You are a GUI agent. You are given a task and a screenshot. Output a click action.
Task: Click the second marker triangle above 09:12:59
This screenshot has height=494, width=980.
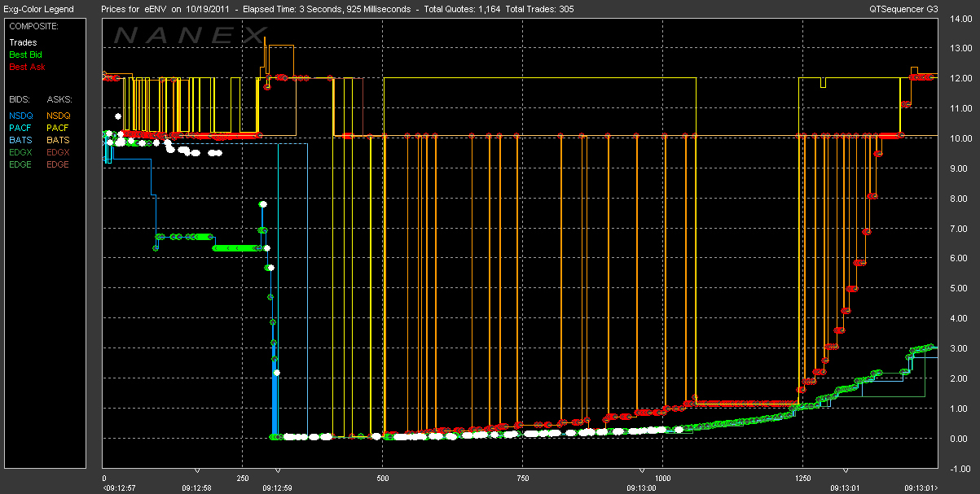click(x=278, y=470)
